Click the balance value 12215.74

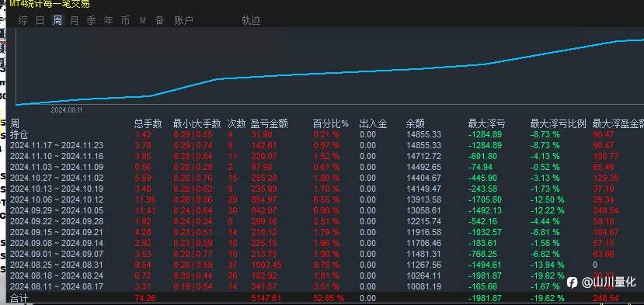[x=423, y=222]
